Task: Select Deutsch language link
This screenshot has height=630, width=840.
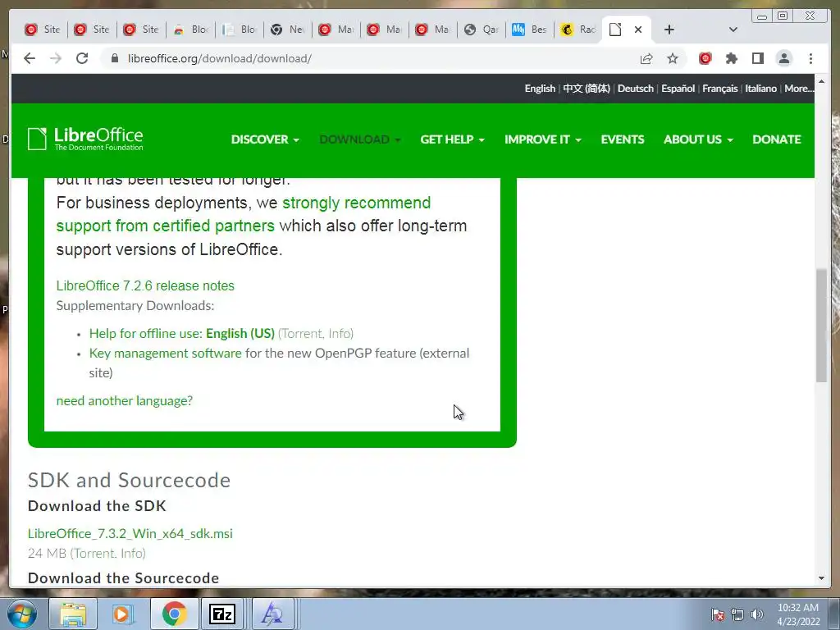Action: [636, 89]
